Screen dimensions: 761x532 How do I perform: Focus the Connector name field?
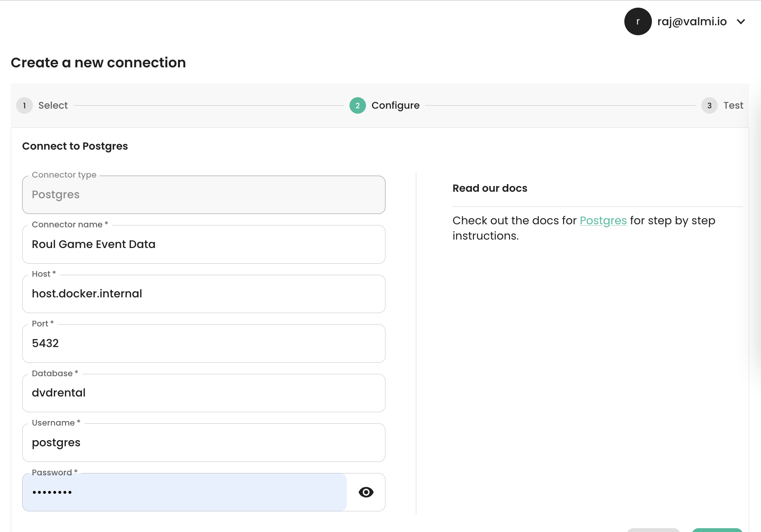(x=203, y=245)
